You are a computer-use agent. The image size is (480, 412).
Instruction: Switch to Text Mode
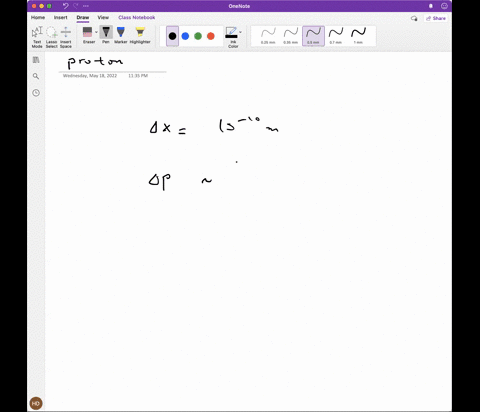click(37, 37)
